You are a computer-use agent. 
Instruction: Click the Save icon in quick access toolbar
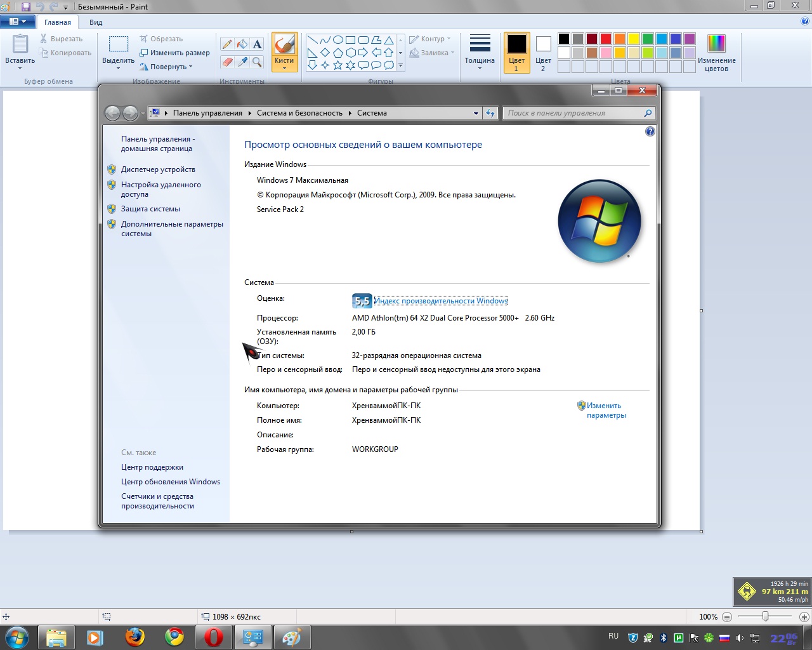[x=26, y=7]
